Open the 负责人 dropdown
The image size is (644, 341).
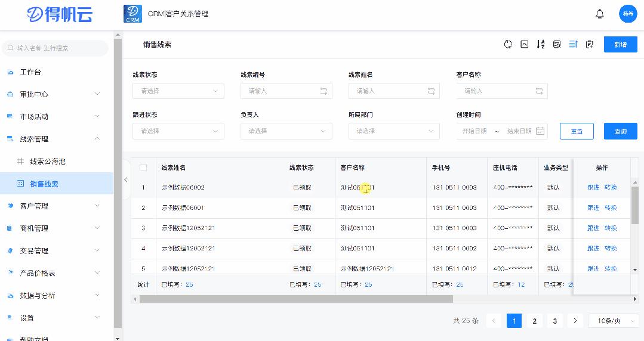coord(286,131)
